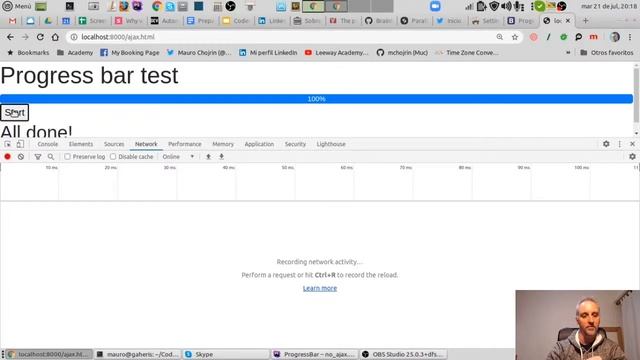The image size is (640, 360).
Task: Open the Online throttling dropdown
Action: pos(178,157)
